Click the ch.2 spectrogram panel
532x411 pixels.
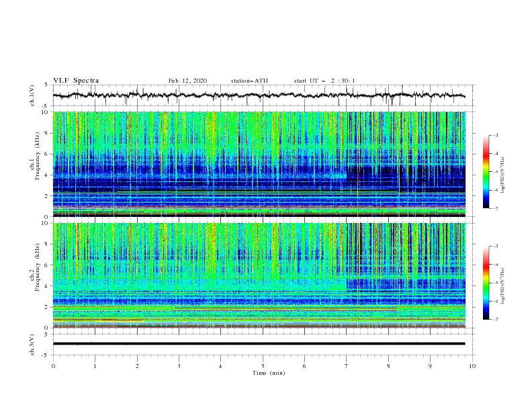[x=259, y=275]
